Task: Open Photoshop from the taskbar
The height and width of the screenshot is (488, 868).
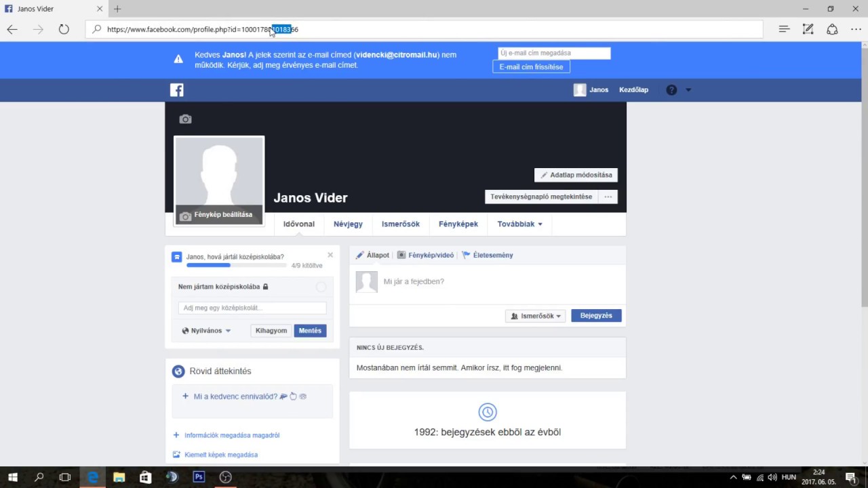Action: pyautogui.click(x=199, y=477)
